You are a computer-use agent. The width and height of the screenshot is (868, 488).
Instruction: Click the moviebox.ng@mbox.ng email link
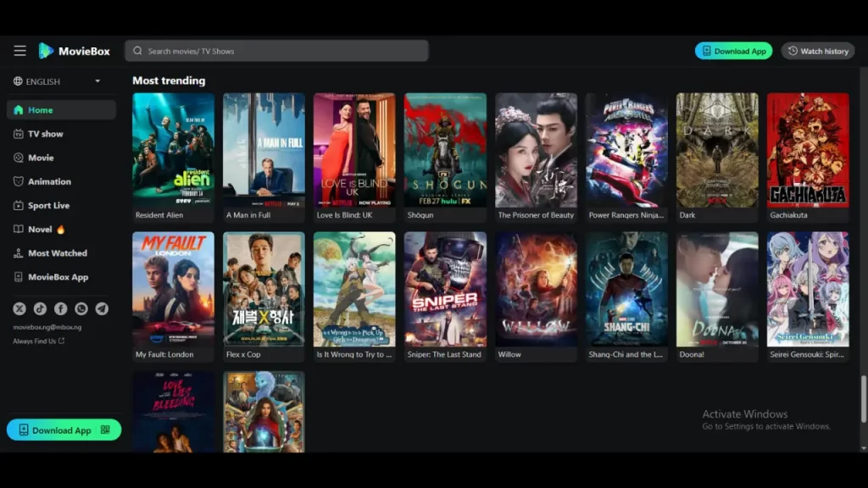click(47, 327)
